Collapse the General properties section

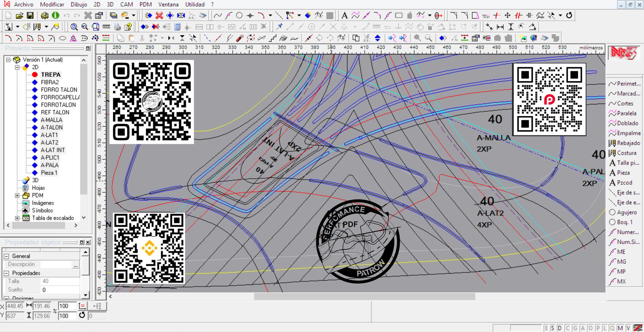(6, 256)
